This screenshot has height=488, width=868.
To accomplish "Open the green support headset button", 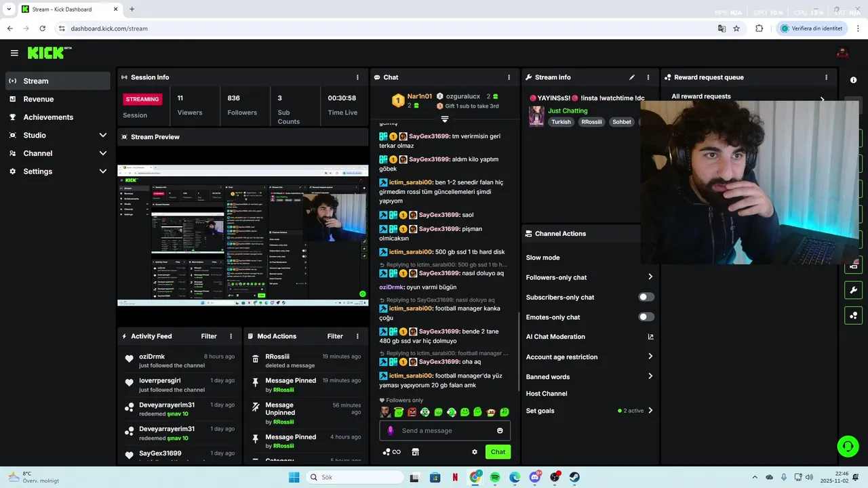I will click(848, 446).
